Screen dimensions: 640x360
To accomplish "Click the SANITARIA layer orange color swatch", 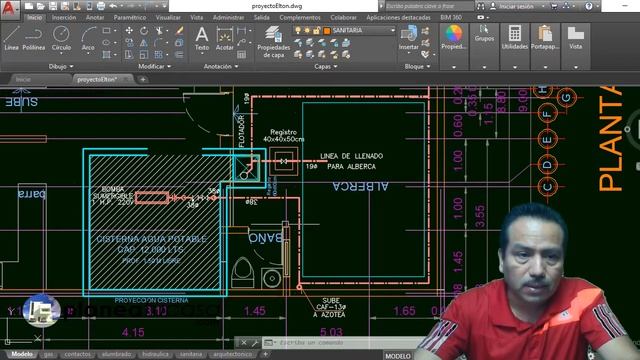I will (327, 31).
